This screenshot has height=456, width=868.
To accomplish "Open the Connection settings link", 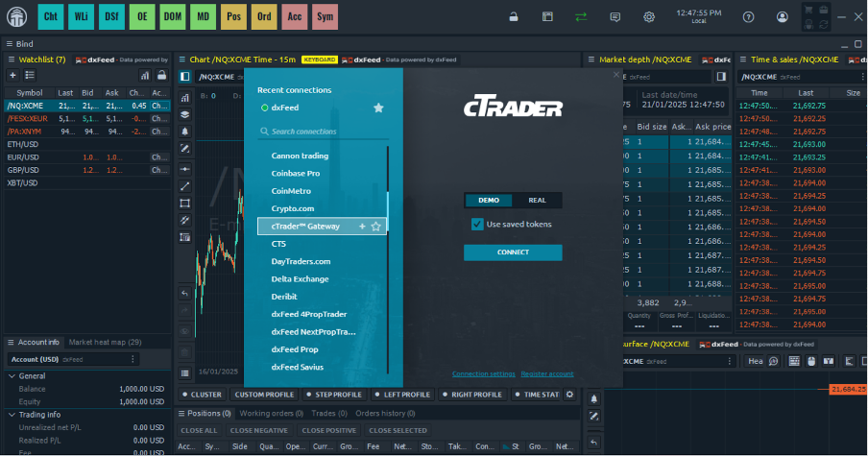I will (483, 373).
